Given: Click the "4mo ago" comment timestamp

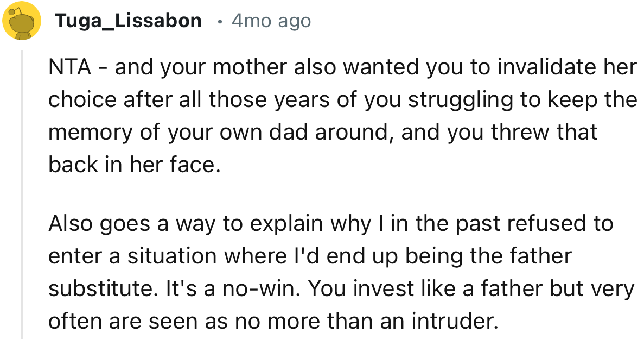Looking at the screenshot, I should click(271, 21).
